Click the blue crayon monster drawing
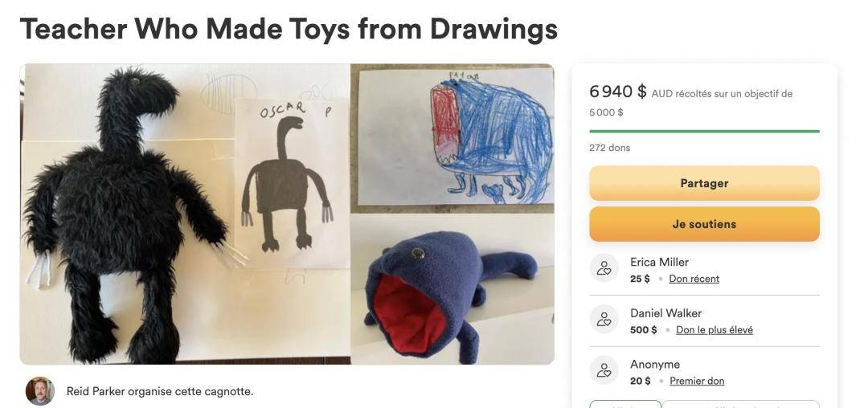 pyautogui.click(x=456, y=137)
